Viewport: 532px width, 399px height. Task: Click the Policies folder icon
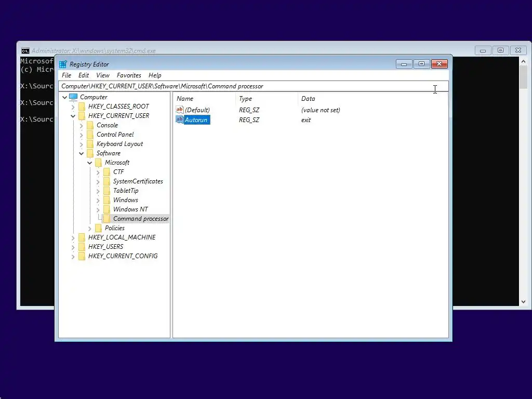tap(98, 228)
